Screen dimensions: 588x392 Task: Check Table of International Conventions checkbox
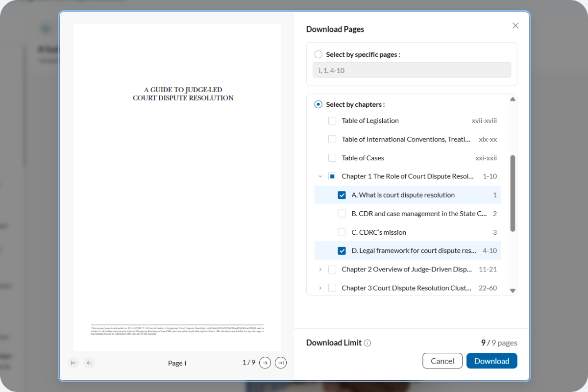tap(332, 139)
